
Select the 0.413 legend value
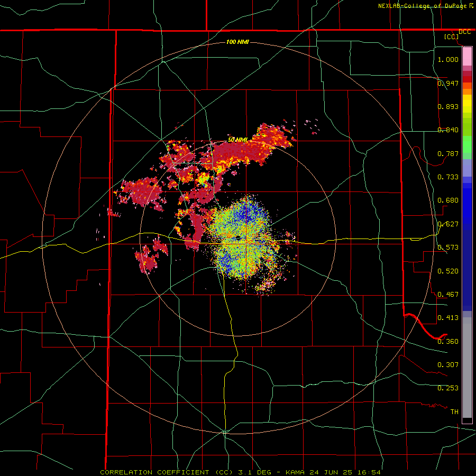tap(448, 317)
